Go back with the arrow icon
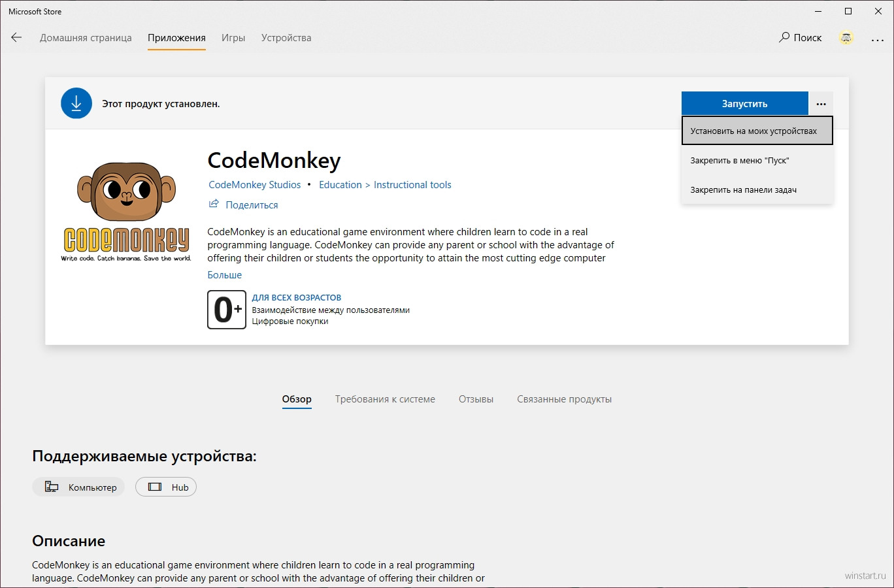This screenshot has width=894, height=588. pyautogui.click(x=16, y=37)
